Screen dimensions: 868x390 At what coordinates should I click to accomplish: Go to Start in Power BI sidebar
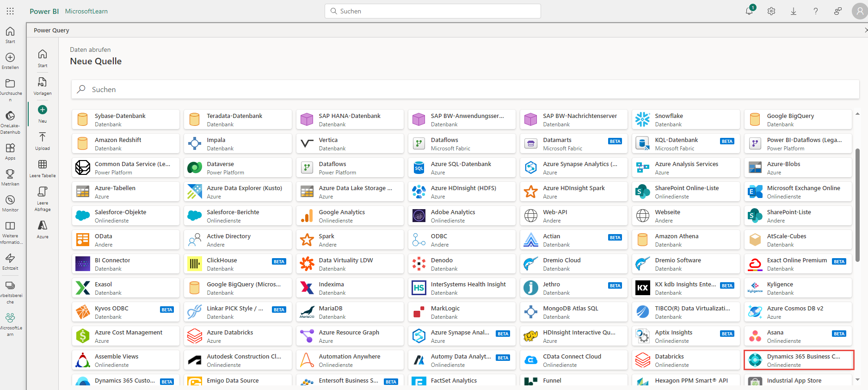coord(10,35)
